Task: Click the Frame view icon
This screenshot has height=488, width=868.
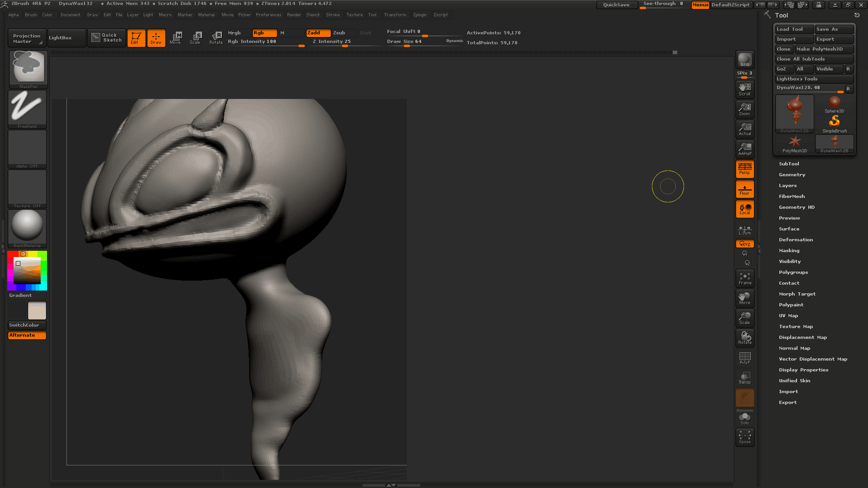Action: 745,278
